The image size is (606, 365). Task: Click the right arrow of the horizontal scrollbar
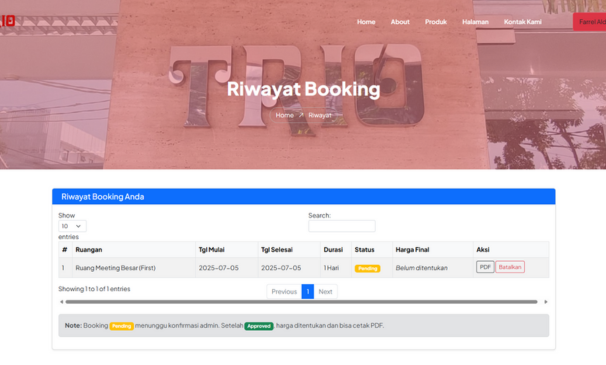pyautogui.click(x=546, y=302)
